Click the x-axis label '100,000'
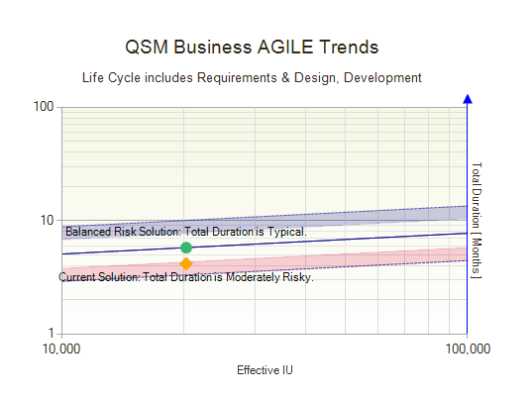 tap(468, 348)
